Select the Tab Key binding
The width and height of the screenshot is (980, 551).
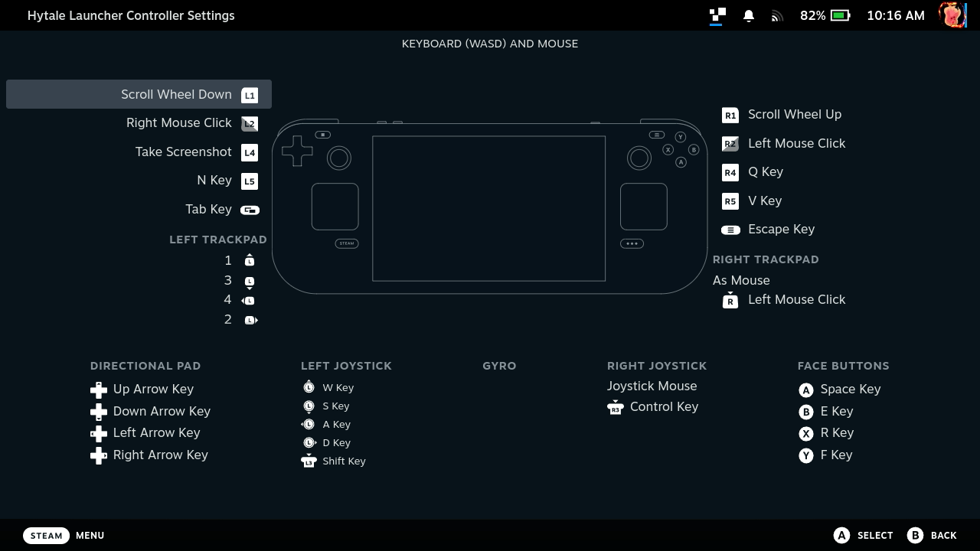(x=208, y=210)
